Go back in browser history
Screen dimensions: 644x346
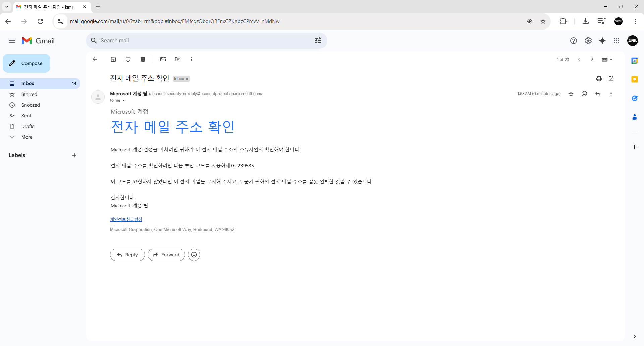(x=8, y=21)
